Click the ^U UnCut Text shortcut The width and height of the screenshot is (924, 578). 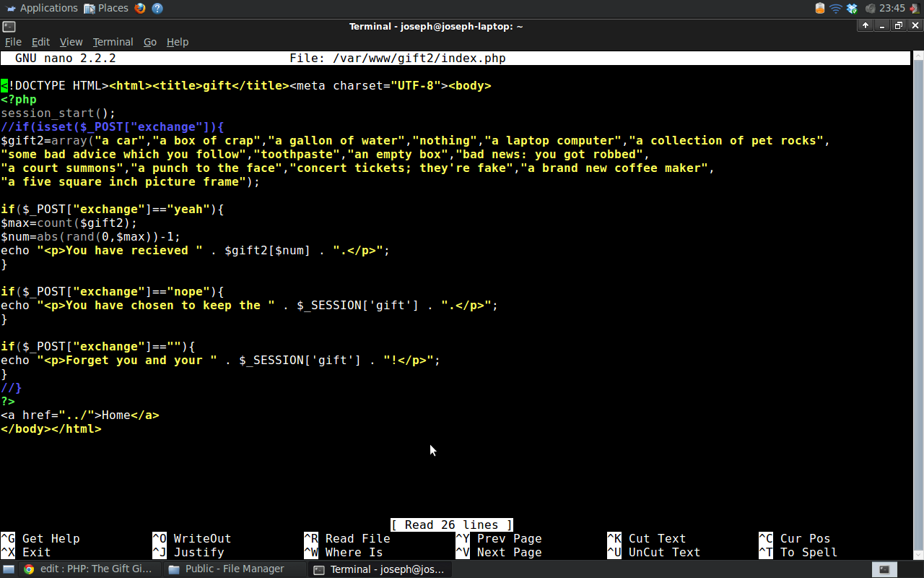(654, 553)
